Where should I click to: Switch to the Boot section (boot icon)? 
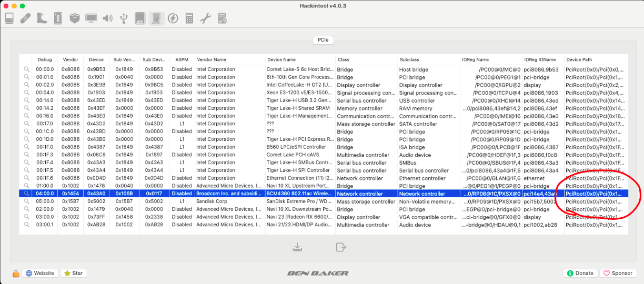[x=42, y=18]
